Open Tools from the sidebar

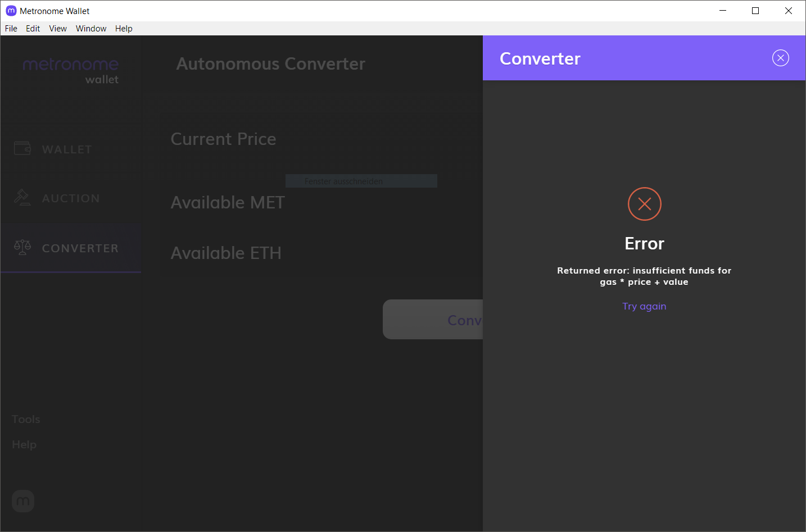pos(25,419)
